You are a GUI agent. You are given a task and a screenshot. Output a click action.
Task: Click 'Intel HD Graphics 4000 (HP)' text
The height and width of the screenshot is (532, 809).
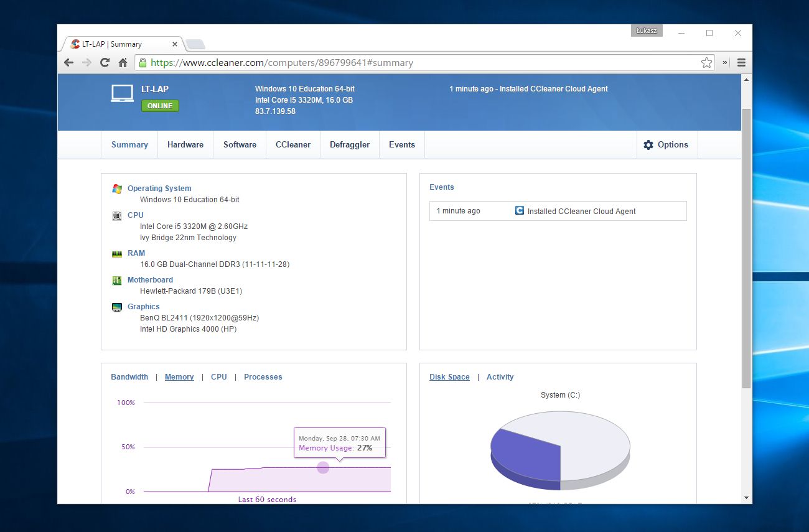(188, 329)
